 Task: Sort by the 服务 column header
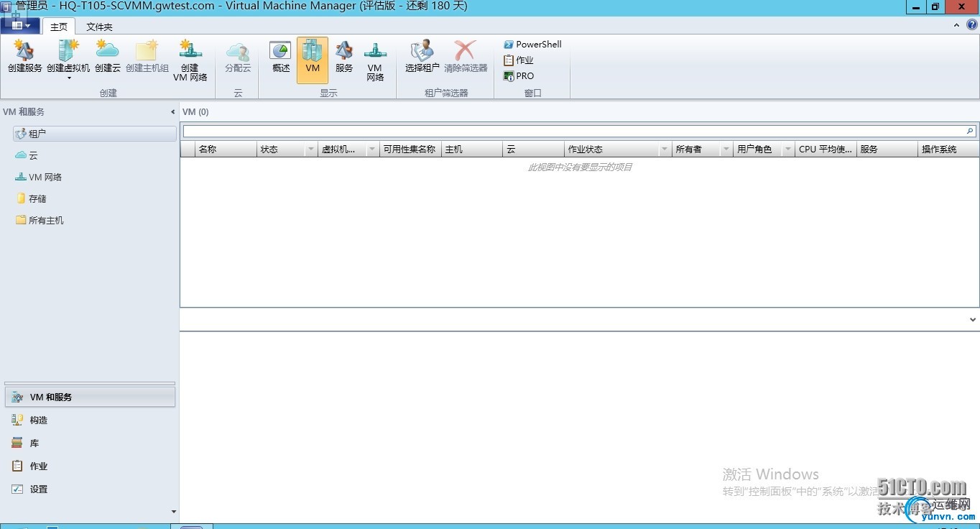887,149
